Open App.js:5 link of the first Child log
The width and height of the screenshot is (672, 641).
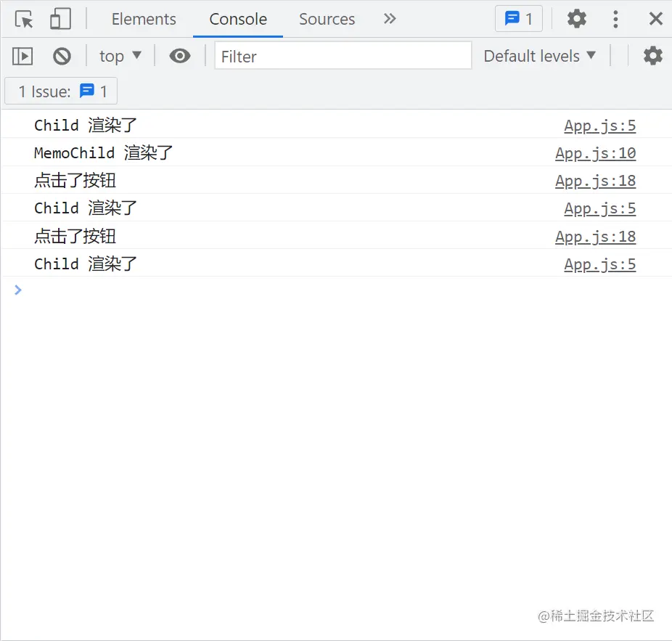click(599, 126)
